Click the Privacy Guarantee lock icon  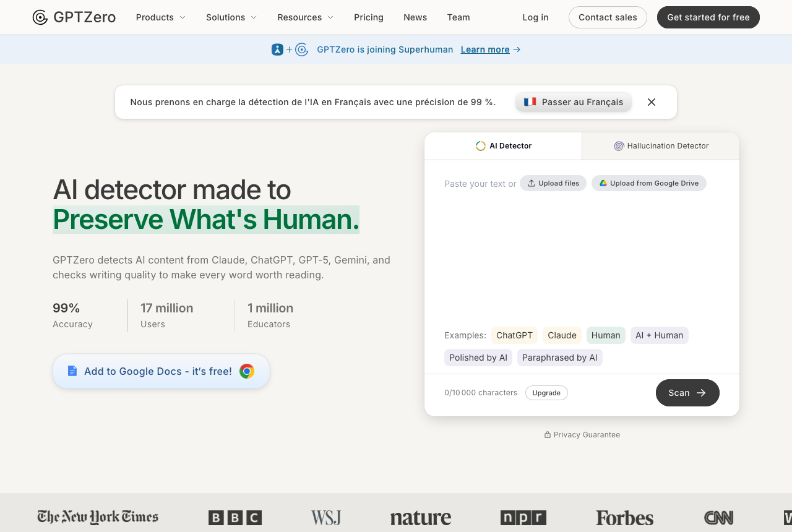point(548,435)
